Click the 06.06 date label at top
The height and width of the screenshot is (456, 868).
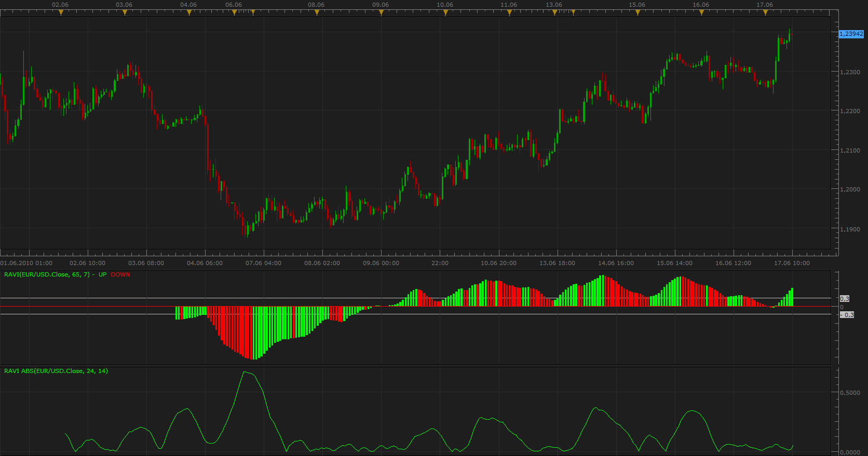coord(234,5)
